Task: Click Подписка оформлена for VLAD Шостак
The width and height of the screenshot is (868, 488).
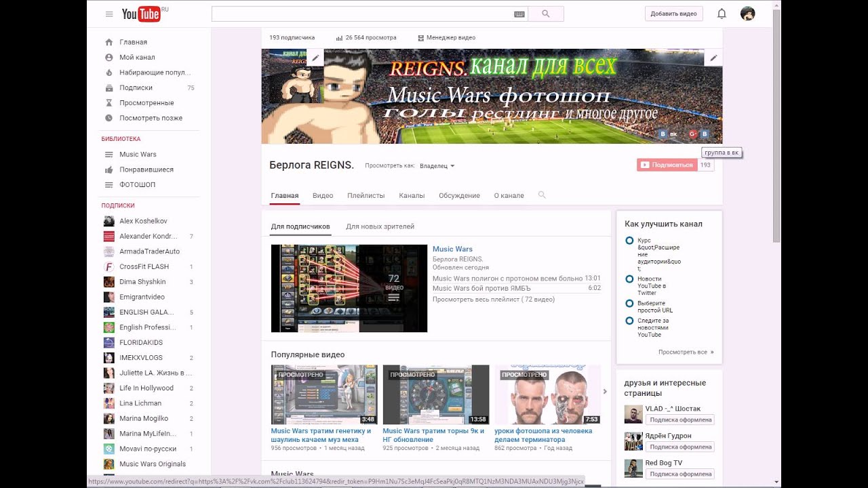Action: [x=679, y=420]
